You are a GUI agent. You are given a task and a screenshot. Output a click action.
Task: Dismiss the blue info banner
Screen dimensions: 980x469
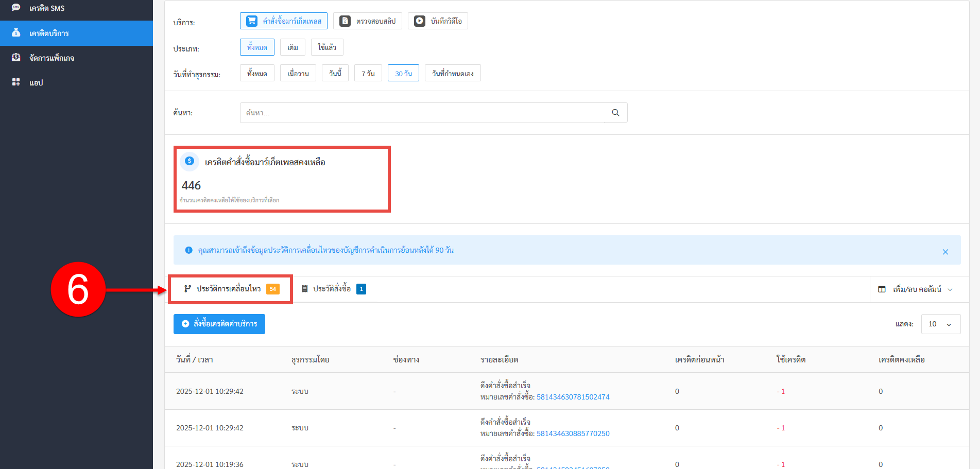(945, 252)
